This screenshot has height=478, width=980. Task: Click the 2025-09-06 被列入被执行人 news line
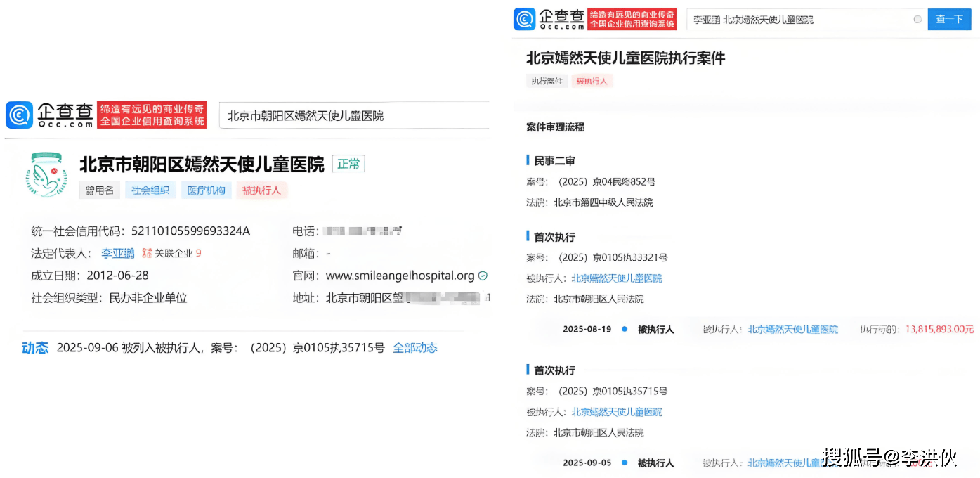click(x=221, y=348)
